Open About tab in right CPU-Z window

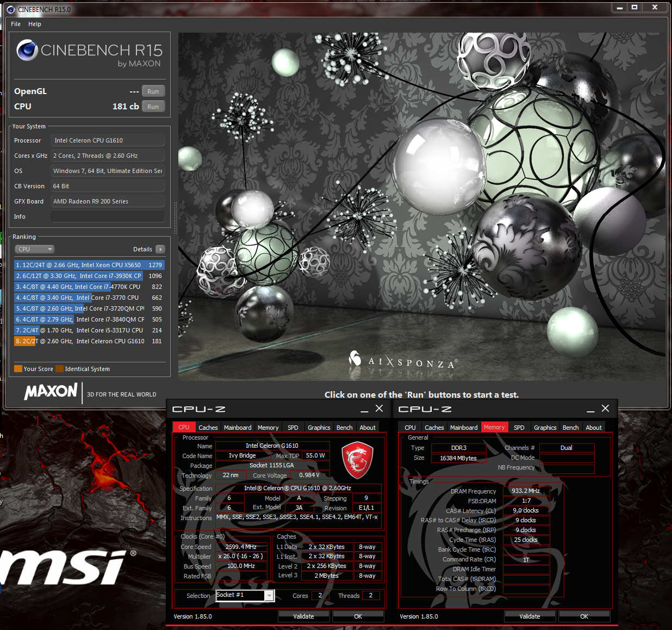click(x=594, y=428)
